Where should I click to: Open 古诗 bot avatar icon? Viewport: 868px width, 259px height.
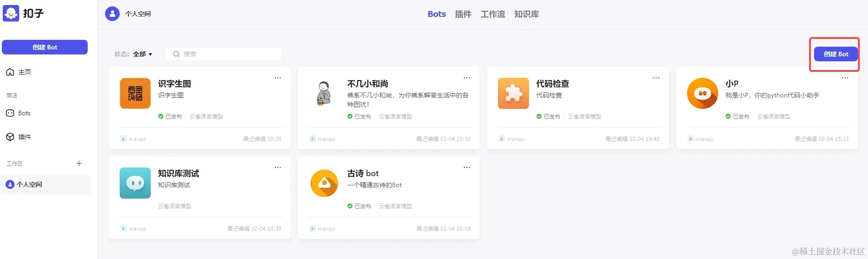(324, 183)
